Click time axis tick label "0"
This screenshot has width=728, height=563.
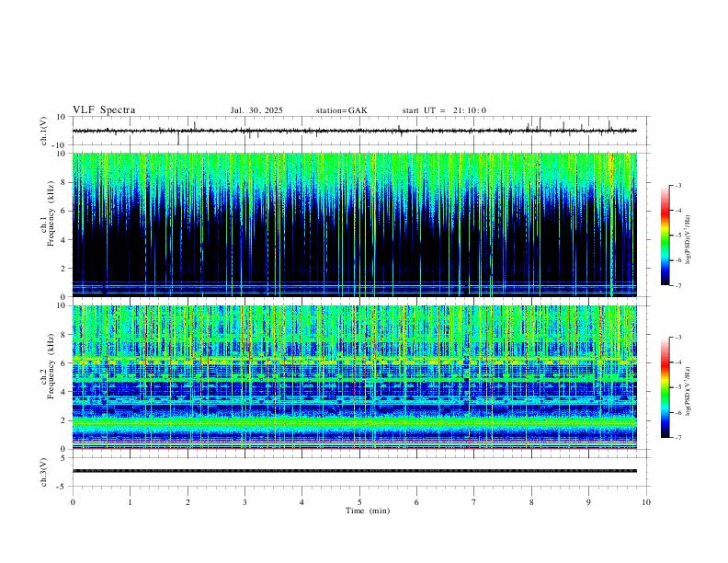tap(73, 502)
